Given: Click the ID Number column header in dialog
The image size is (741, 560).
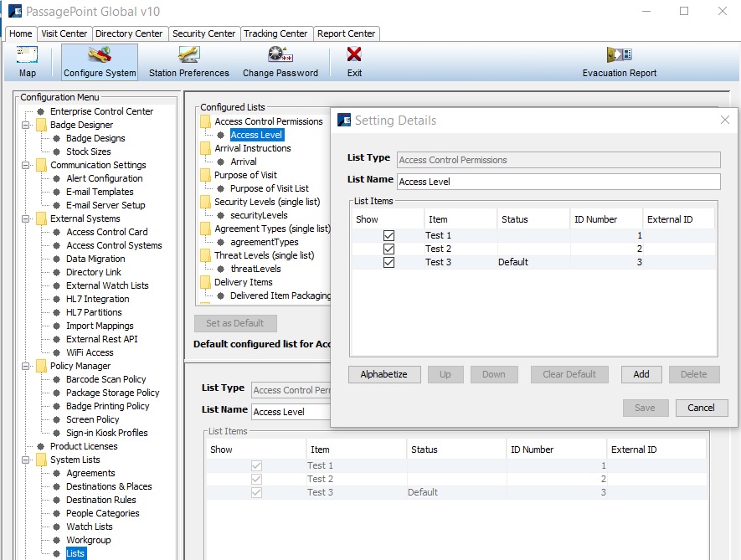Looking at the screenshot, I should click(605, 219).
